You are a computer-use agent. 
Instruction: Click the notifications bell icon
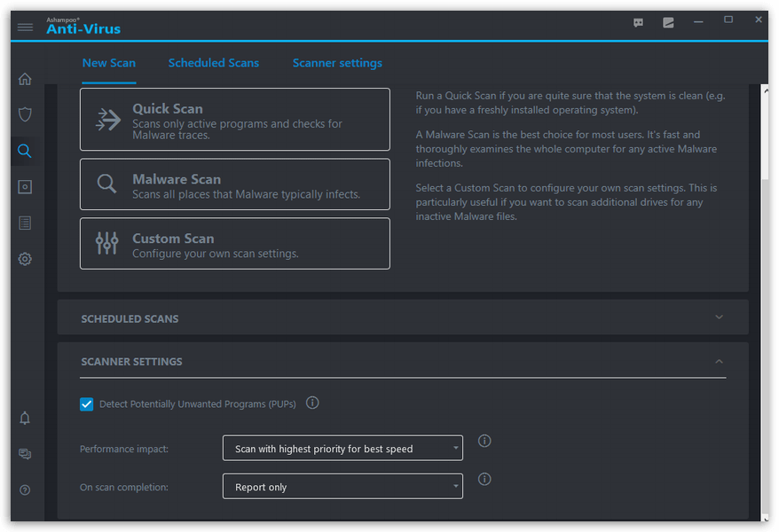25,419
